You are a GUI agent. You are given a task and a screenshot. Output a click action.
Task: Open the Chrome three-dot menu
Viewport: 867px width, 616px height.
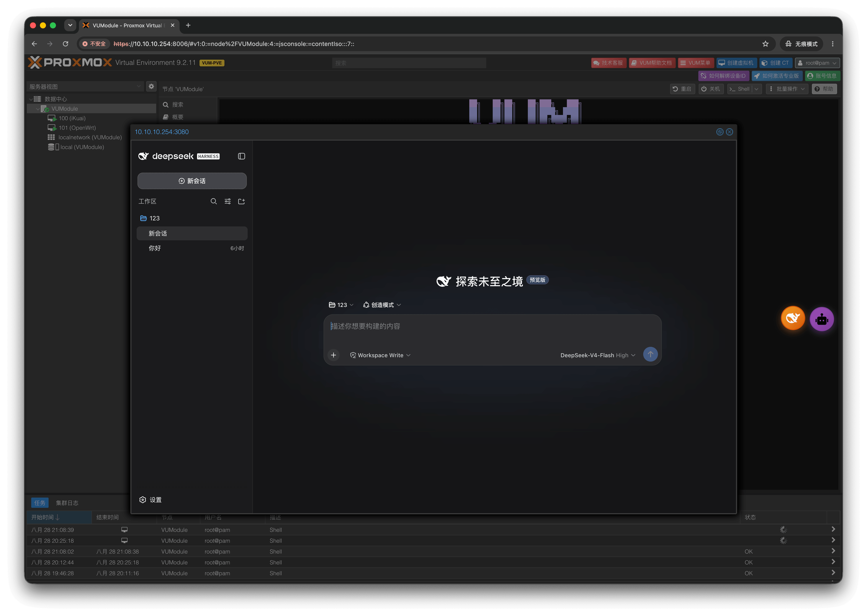pyautogui.click(x=833, y=44)
